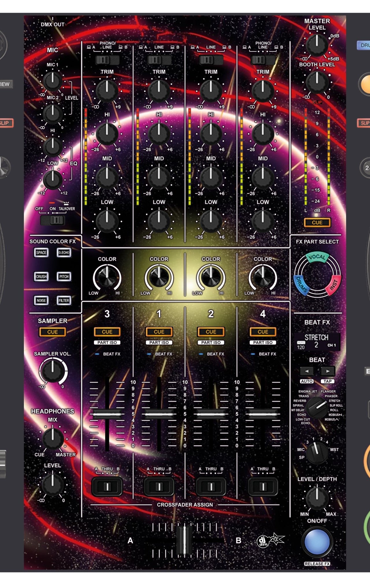
Task: Click the LEVEL / DEPTH knob
Action: click(x=317, y=498)
